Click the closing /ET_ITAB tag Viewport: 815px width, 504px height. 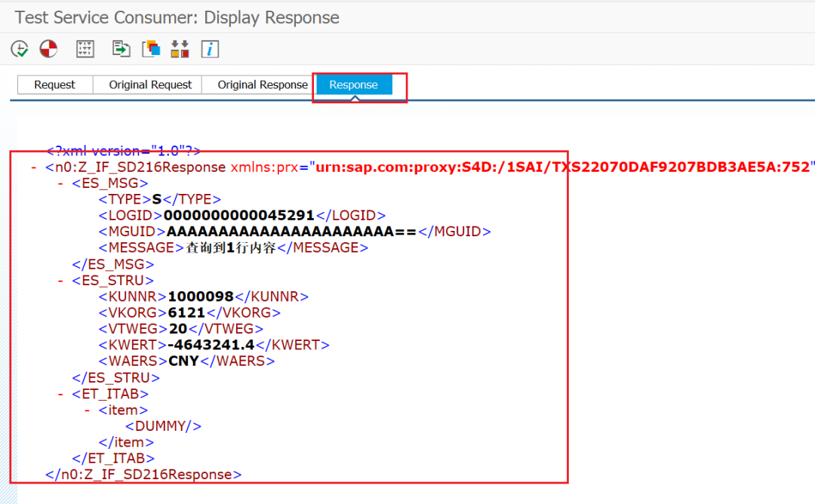click(x=113, y=458)
